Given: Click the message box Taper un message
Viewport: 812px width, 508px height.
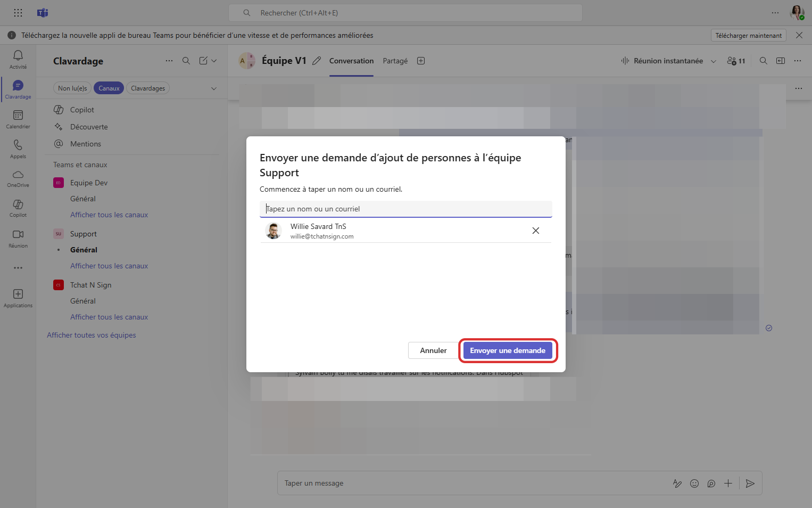Looking at the screenshot, I should click(474, 483).
